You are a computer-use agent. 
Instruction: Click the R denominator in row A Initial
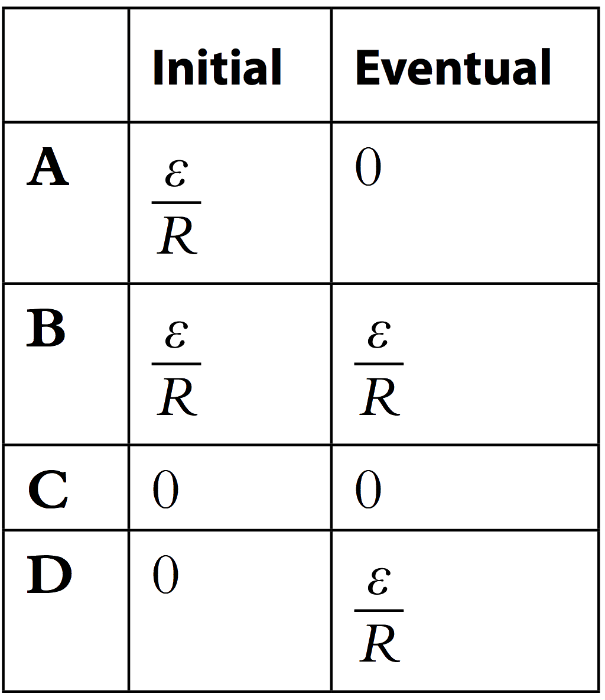[177, 235]
